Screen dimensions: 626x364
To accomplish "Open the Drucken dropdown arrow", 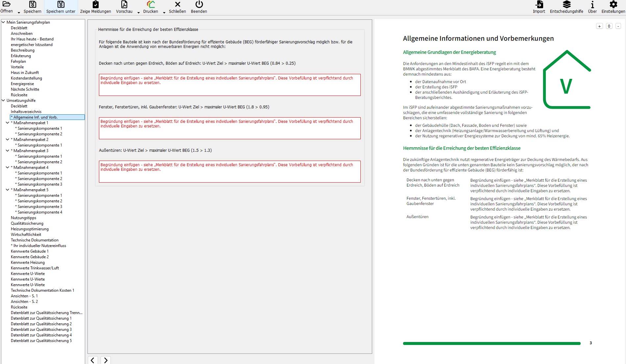I will click(164, 12).
